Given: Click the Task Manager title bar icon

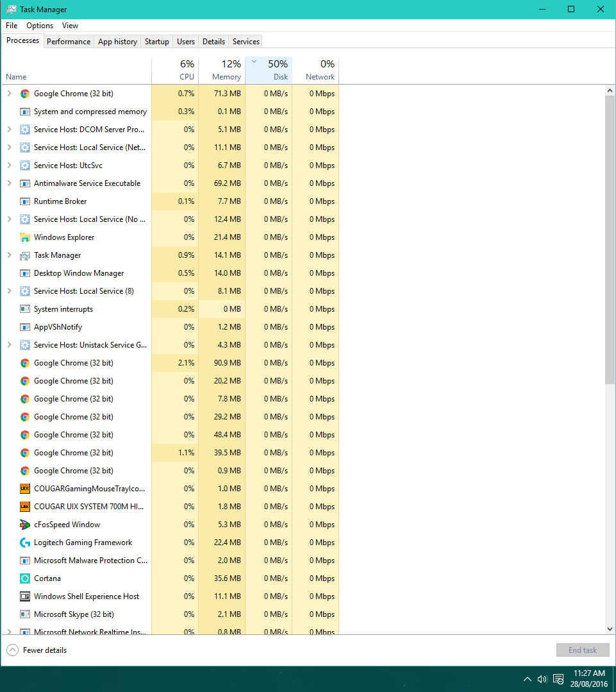Looking at the screenshot, I should [x=12, y=9].
